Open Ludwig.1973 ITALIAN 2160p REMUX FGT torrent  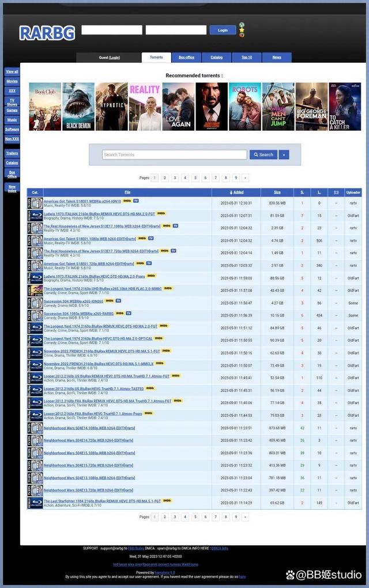[x=99, y=214]
